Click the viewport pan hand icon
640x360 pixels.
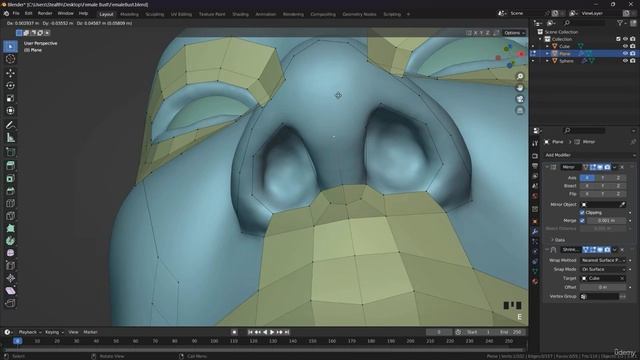click(520, 88)
